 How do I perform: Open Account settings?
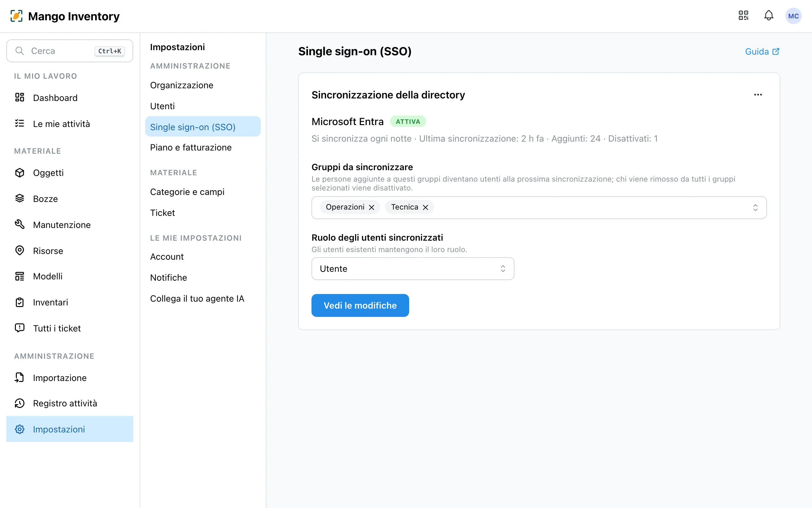point(203,256)
